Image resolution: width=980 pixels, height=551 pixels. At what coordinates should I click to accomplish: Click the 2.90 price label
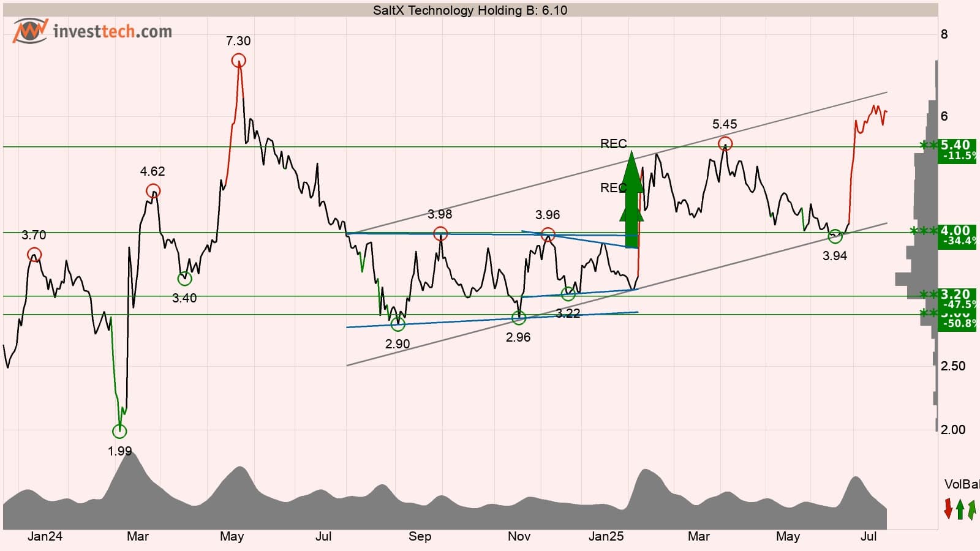(398, 344)
